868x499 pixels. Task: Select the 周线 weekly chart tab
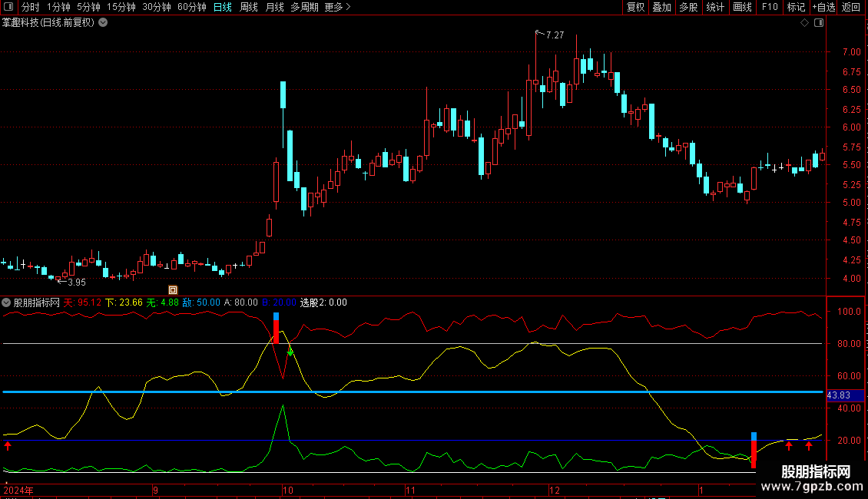tap(249, 7)
